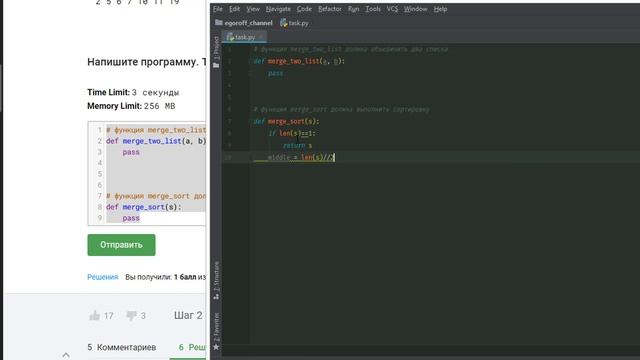Open the Refactor menu

click(329, 9)
